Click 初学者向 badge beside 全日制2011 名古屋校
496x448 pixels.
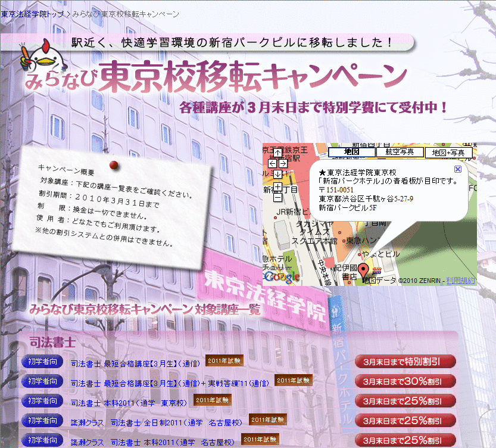pyautogui.click(x=42, y=421)
